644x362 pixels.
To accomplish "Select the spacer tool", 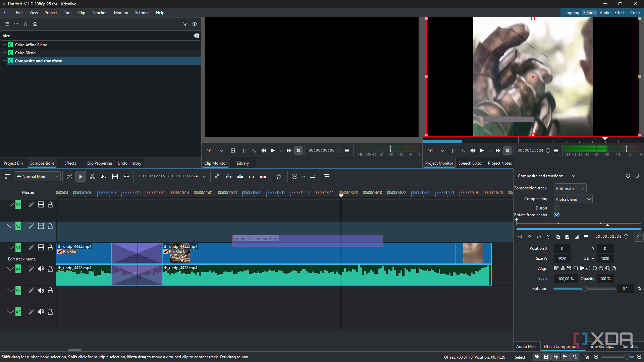I will point(103,176).
